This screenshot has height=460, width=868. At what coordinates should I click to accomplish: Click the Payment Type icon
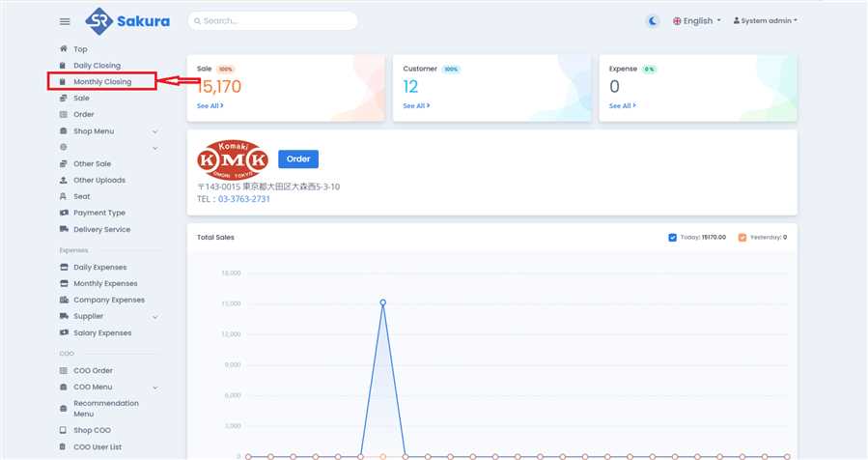[64, 213]
